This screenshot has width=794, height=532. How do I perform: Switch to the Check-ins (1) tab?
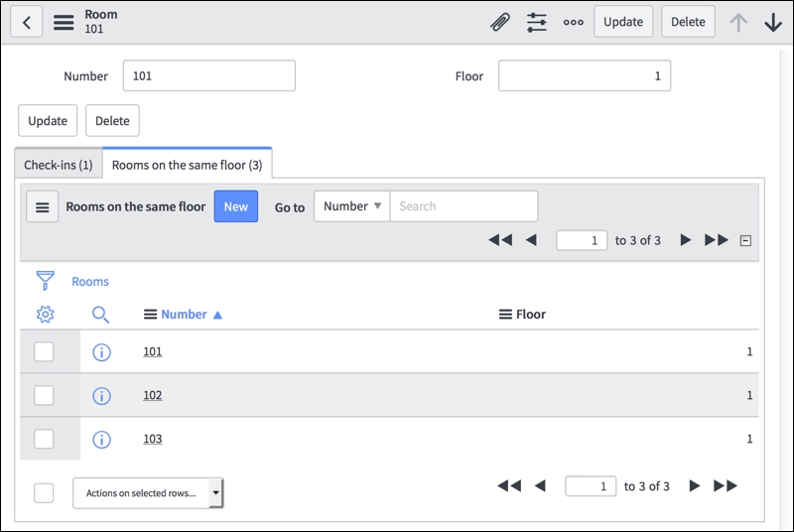click(59, 165)
